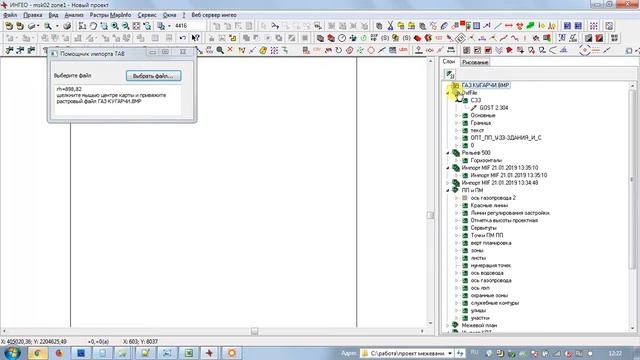This screenshot has height=360, width=640.
Task: Toggle the улицы layer icon
Action: coord(464,311)
